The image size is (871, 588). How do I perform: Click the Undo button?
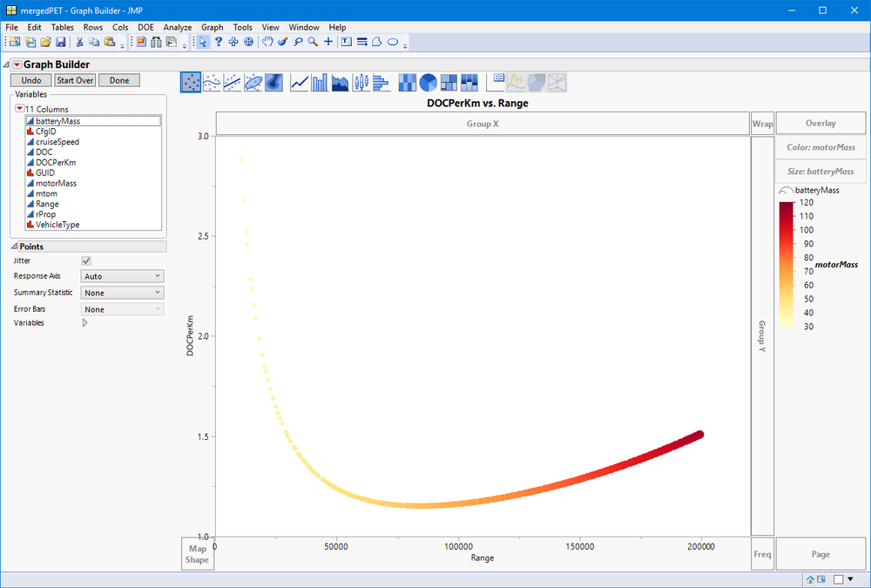tap(31, 81)
